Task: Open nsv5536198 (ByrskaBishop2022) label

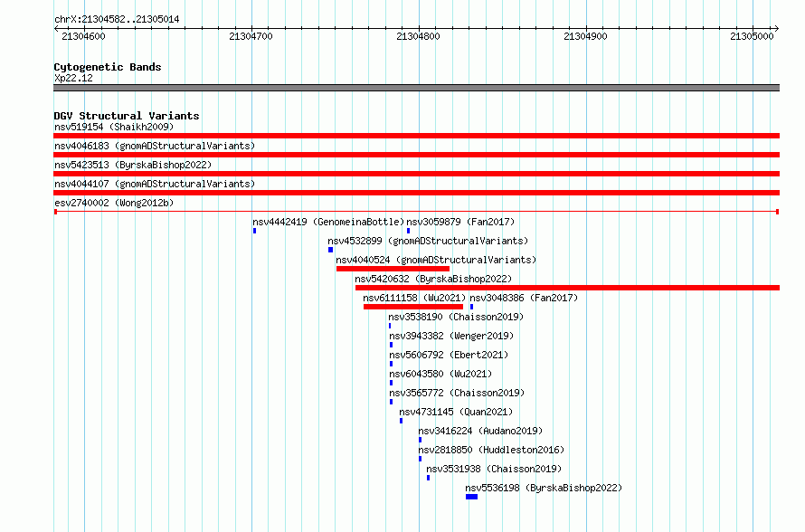Action: [x=544, y=488]
